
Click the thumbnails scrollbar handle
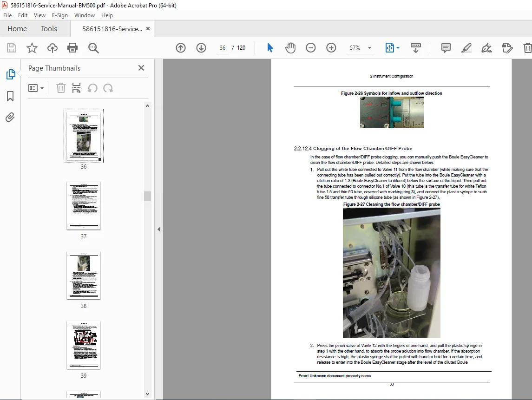pos(147,196)
